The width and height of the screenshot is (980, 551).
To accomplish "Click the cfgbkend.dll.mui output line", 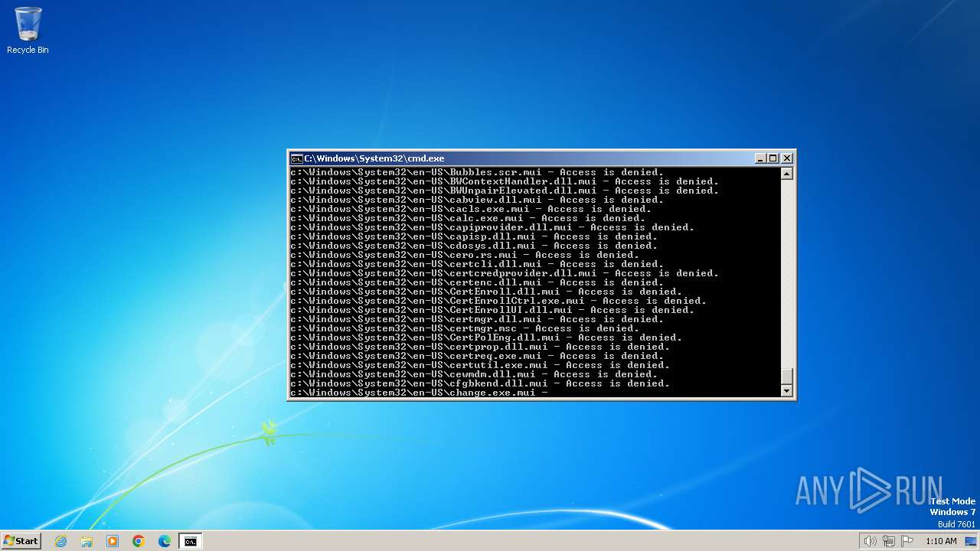I will click(480, 383).
